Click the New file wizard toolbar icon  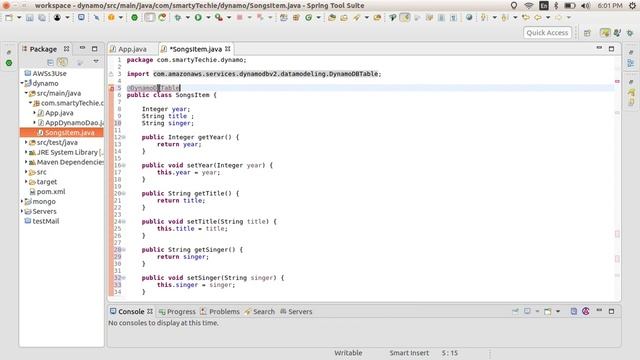(9, 18)
